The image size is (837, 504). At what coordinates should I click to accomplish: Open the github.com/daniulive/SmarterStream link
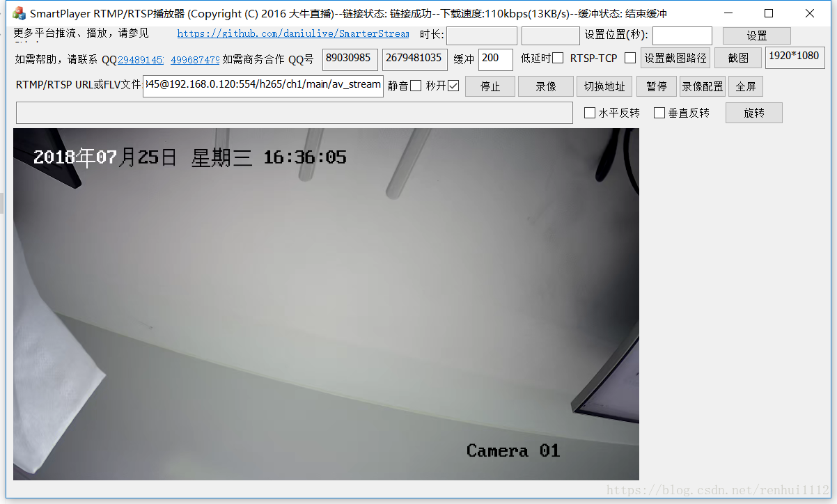[293, 33]
